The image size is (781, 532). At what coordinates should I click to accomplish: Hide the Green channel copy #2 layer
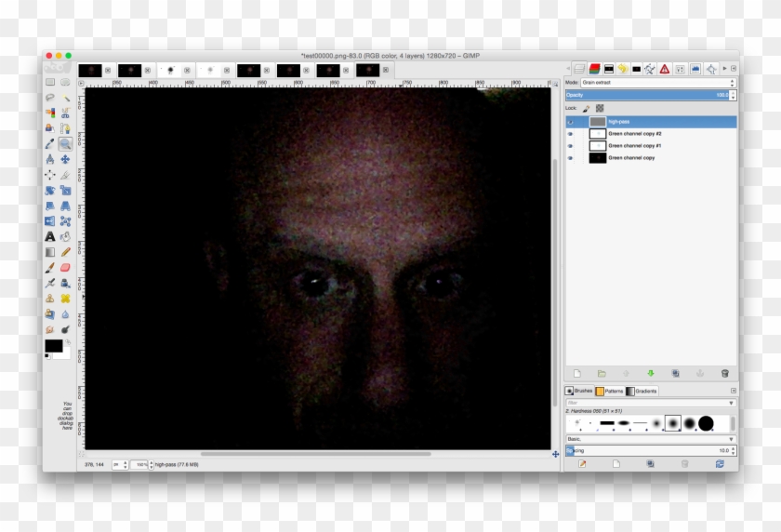(570, 134)
